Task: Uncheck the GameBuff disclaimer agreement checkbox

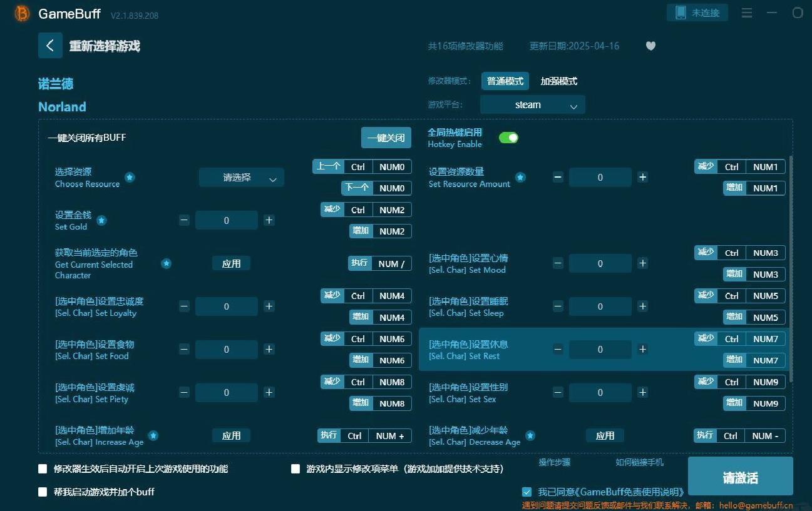Action: (x=527, y=492)
